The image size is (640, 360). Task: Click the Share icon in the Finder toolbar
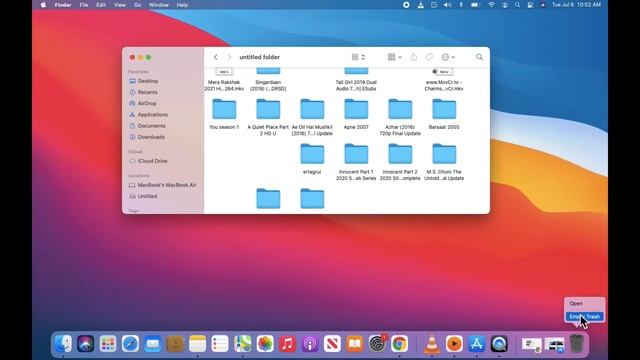[413, 57]
